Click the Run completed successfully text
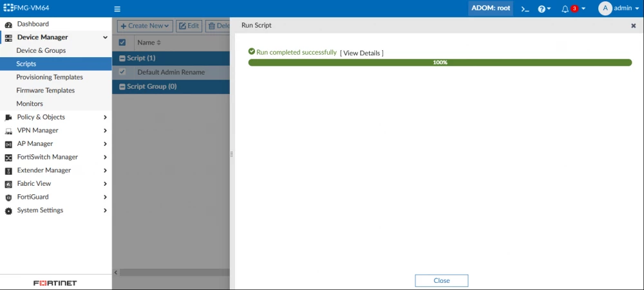Viewport: 644px width, 290px height. click(x=296, y=52)
